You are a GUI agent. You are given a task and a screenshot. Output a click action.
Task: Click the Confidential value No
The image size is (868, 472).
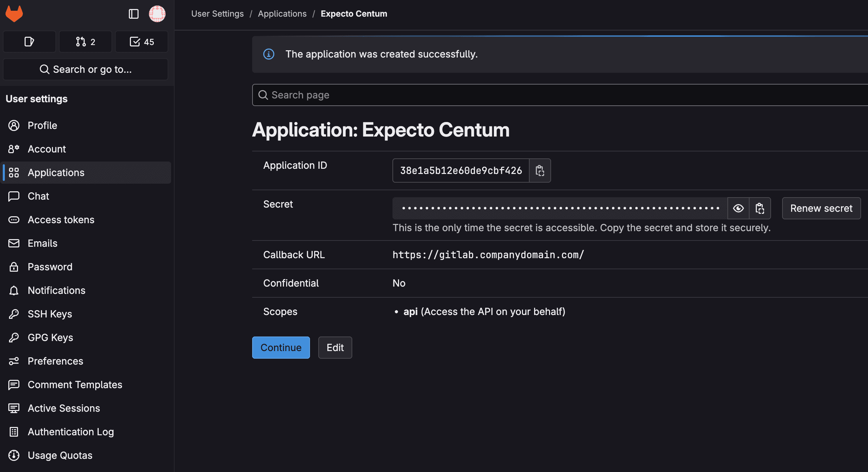pos(399,283)
